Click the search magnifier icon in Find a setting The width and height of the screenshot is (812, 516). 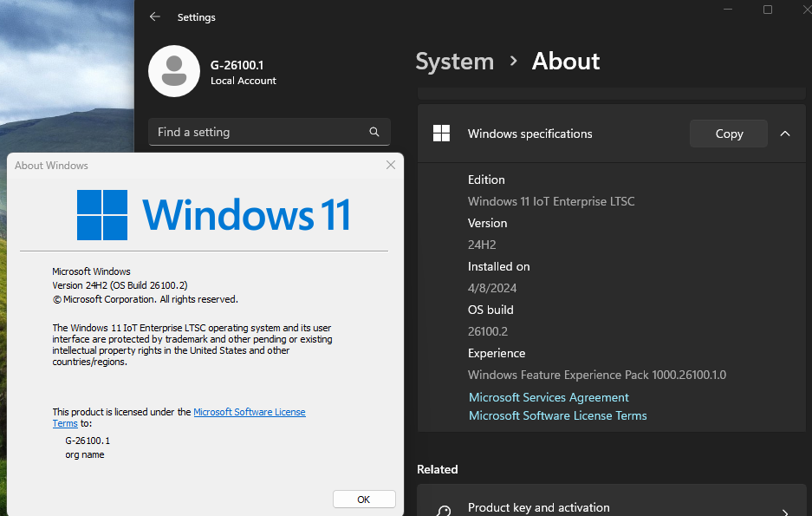click(x=374, y=132)
